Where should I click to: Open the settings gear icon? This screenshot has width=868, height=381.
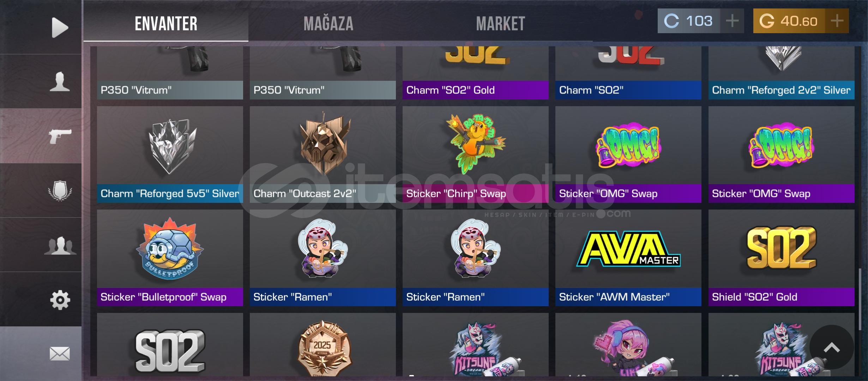coord(60,300)
